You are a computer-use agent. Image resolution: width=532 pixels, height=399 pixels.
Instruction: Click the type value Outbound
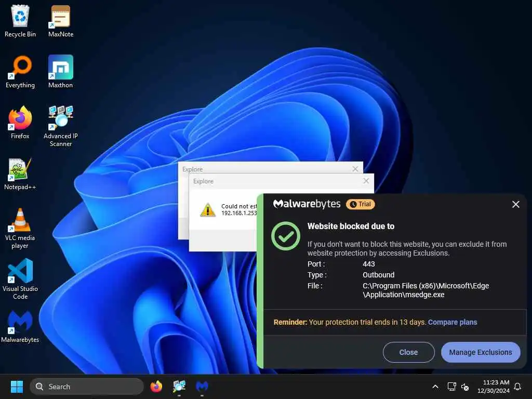tap(378, 275)
